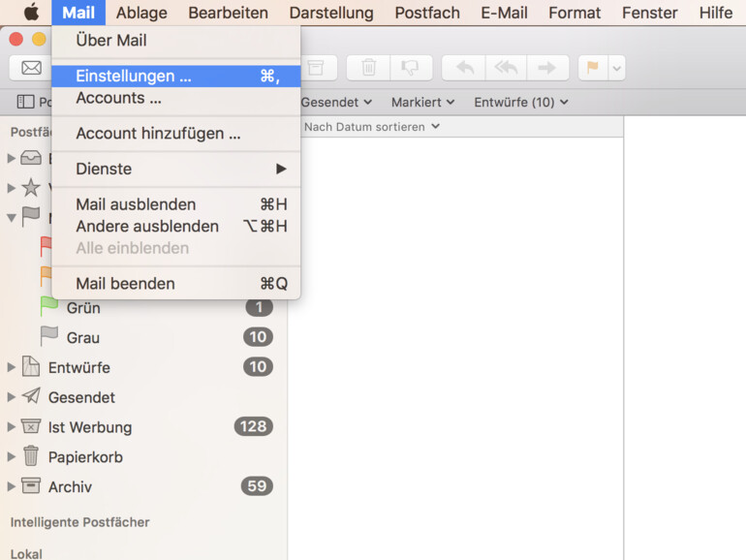This screenshot has width=746, height=560.
Task: Expand the Entwürfe mailbox arrow
Action: point(11,367)
